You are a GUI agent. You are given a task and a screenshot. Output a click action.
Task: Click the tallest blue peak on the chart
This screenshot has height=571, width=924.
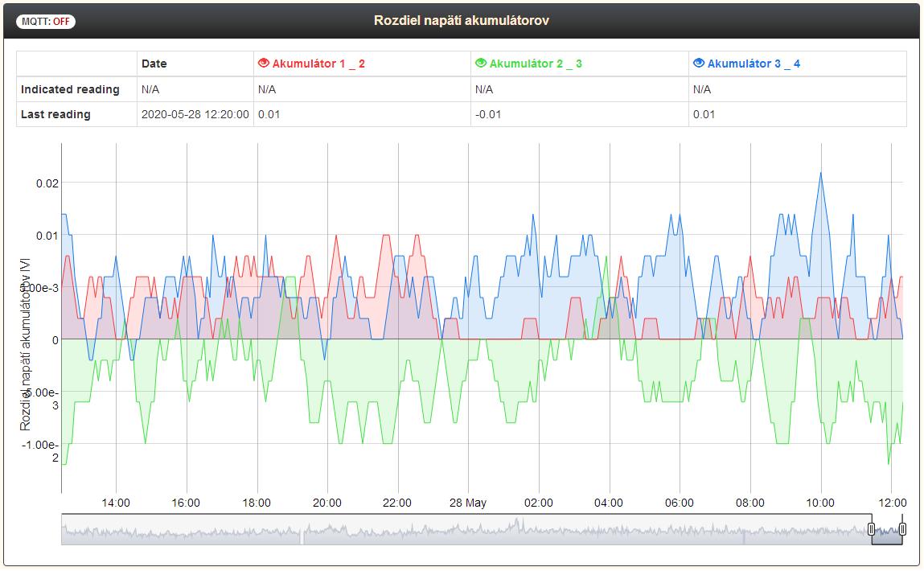click(820, 173)
